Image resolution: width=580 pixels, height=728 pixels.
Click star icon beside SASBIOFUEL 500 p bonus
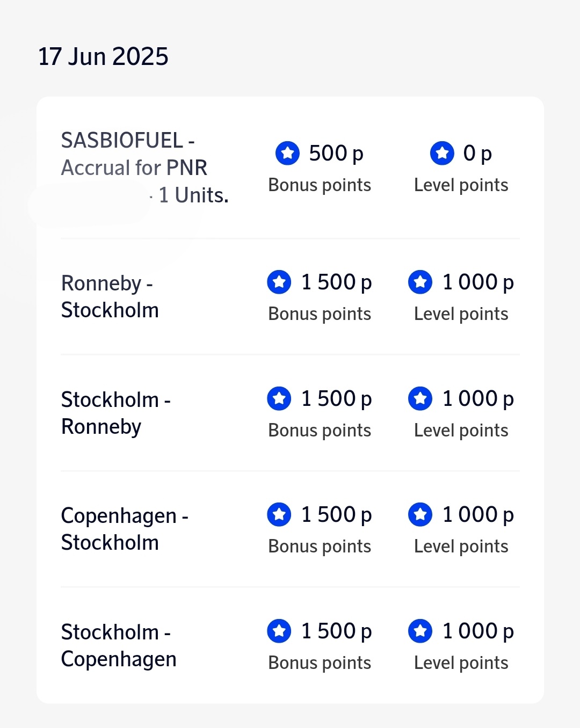(x=287, y=153)
